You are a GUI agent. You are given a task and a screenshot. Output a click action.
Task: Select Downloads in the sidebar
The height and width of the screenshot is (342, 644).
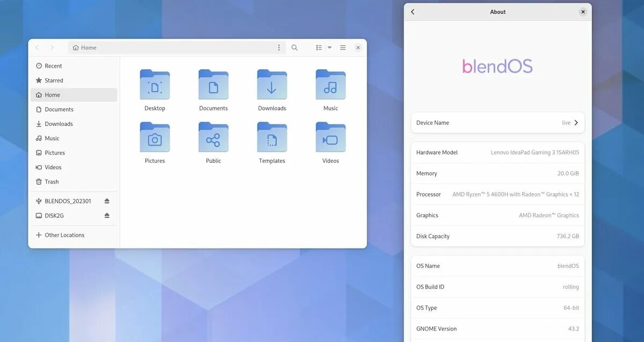point(74,124)
